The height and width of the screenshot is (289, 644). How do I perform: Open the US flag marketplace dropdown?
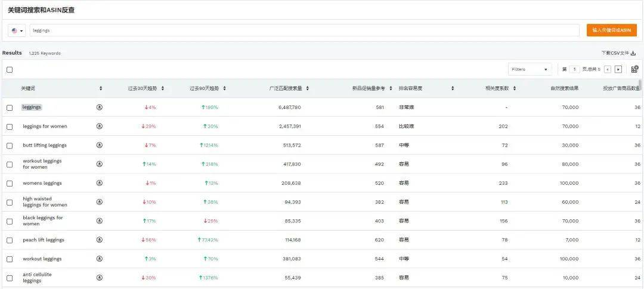pos(17,30)
